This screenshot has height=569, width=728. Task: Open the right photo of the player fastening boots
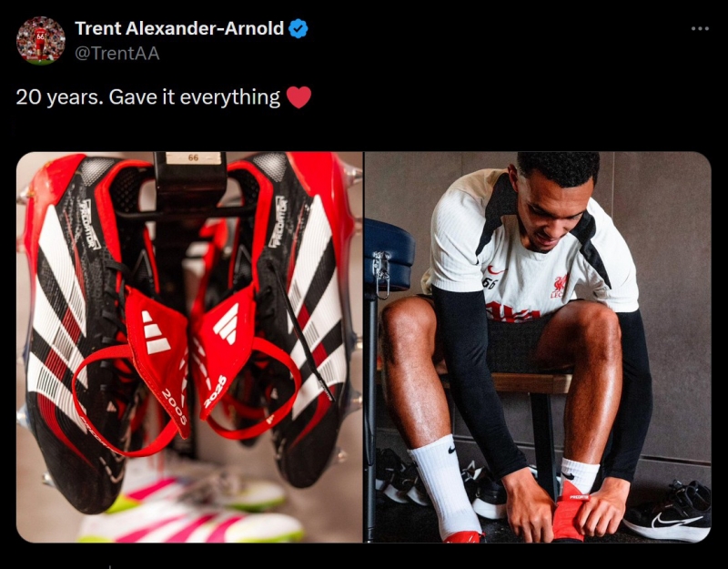pos(538,347)
